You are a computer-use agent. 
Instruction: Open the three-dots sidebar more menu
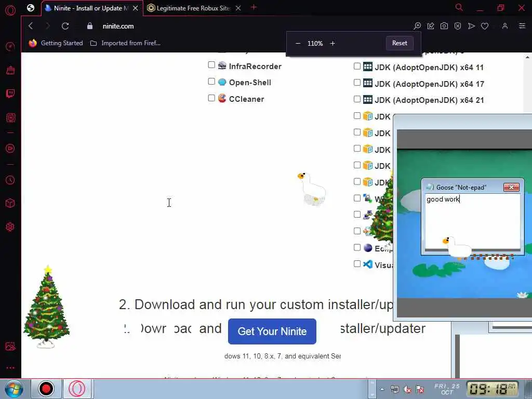pyautogui.click(x=10, y=368)
